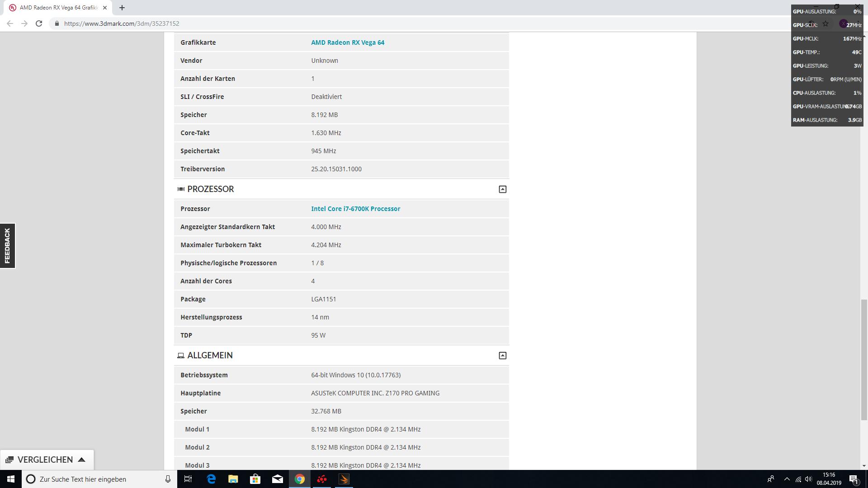Select the 14 nm process value
868x488 pixels.
(320, 317)
